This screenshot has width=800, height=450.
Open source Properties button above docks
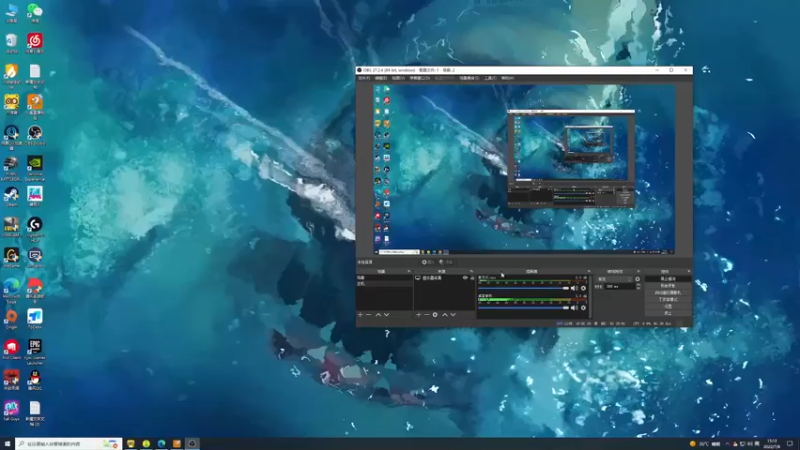[428, 262]
